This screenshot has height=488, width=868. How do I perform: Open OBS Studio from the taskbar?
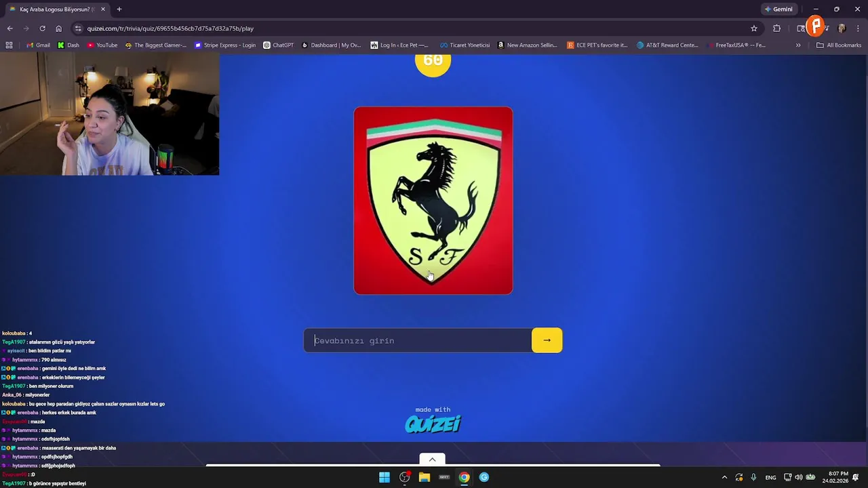[x=404, y=477]
